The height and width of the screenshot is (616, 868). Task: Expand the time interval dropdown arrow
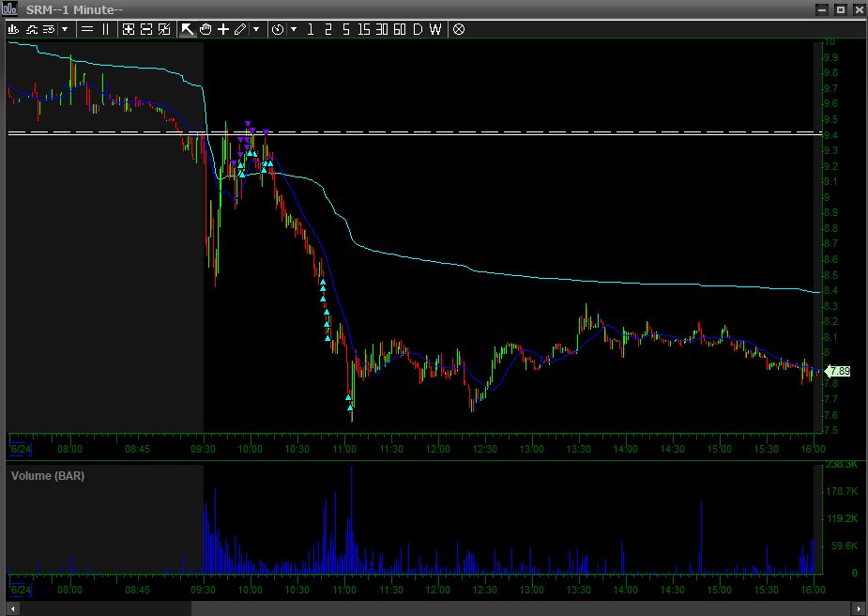294,29
